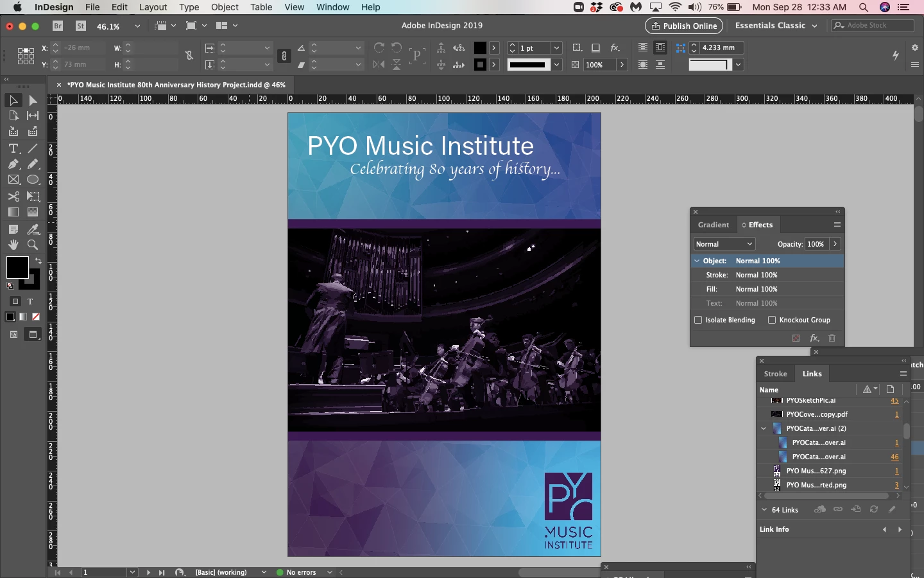
Task: Select the Hand tool
Action: point(13,245)
